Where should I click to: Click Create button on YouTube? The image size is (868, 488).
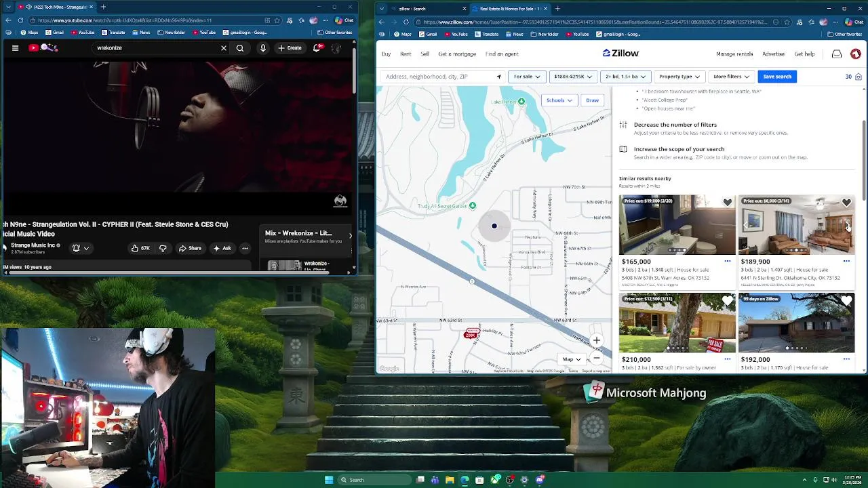point(290,48)
